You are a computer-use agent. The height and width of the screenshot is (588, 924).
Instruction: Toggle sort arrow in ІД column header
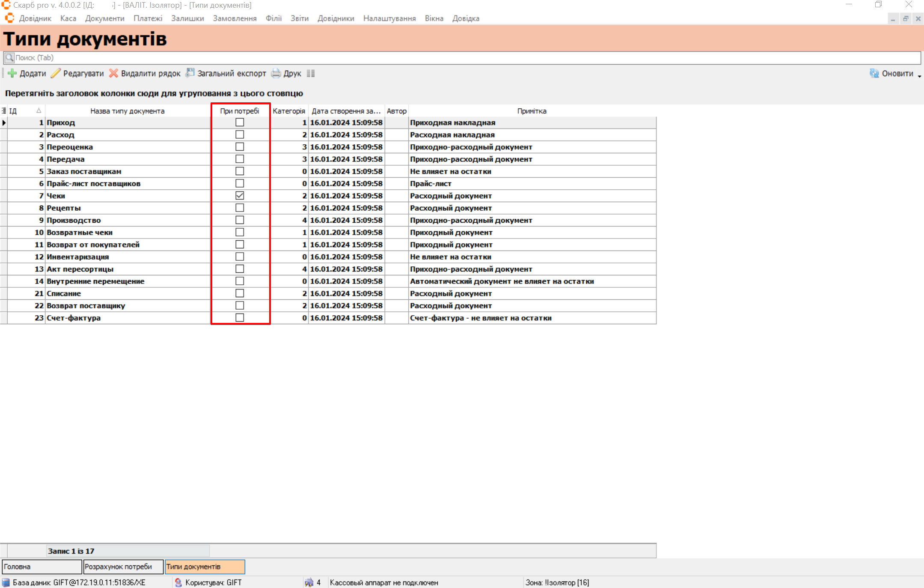[x=39, y=111]
